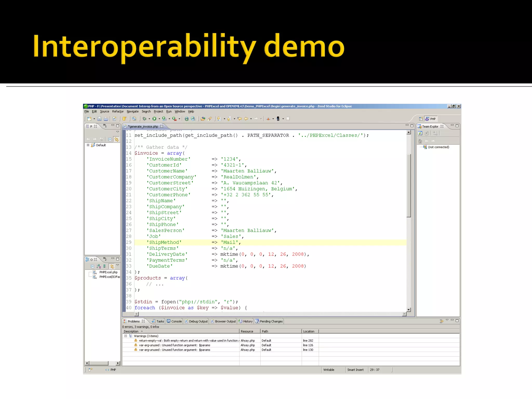Toggle Link with Editor in PHP Explorer
Image resolution: width=532 pixels, height=399 pixels.
(117, 139)
